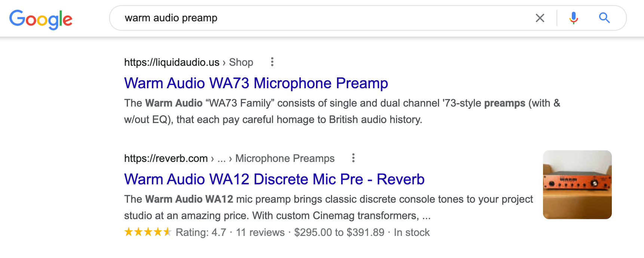This screenshot has height=258, width=644.
Task: Click the Shop breadcrumb on the liquidaudio result
Action: coord(241,62)
